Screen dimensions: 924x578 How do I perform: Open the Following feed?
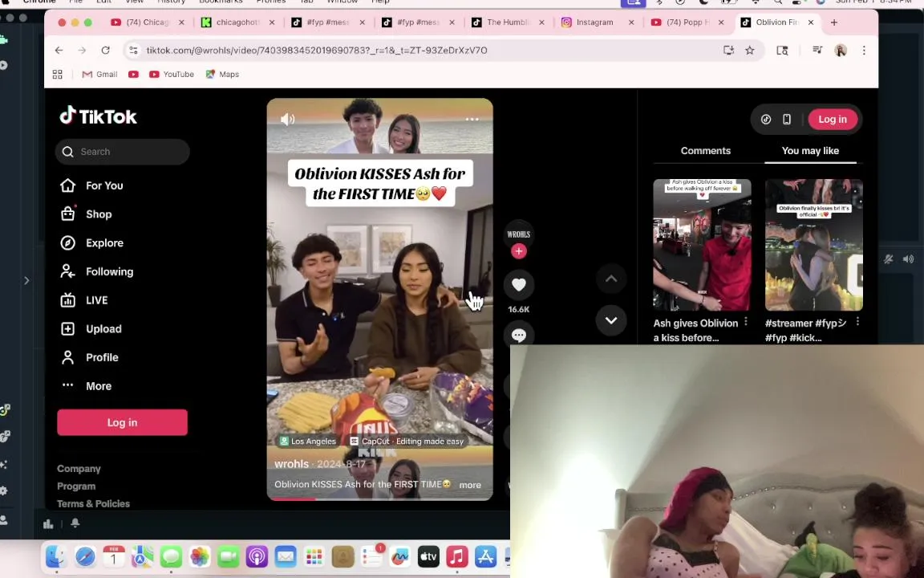(x=96, y=271)
